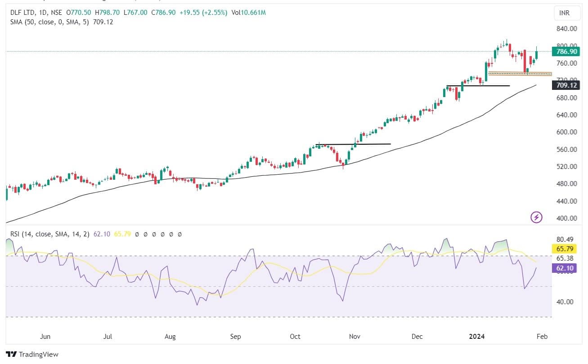Click the Feb label on time axis
Image resolution: width=588 pixels, height=364 pixels.
click(x=542, y=337)
